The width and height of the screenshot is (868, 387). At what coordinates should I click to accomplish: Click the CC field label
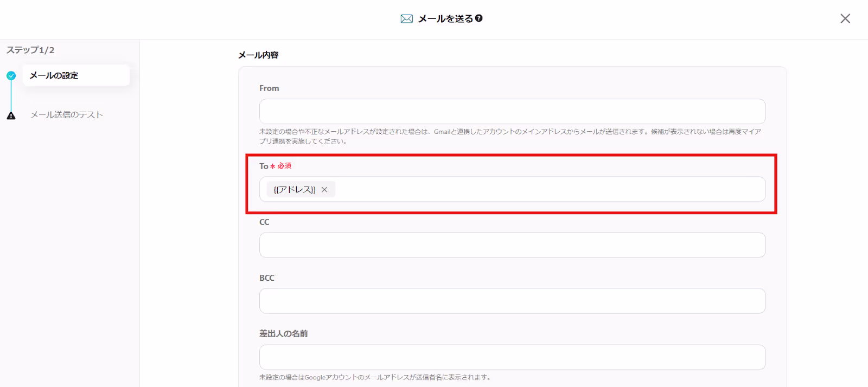tap(264, 222)
